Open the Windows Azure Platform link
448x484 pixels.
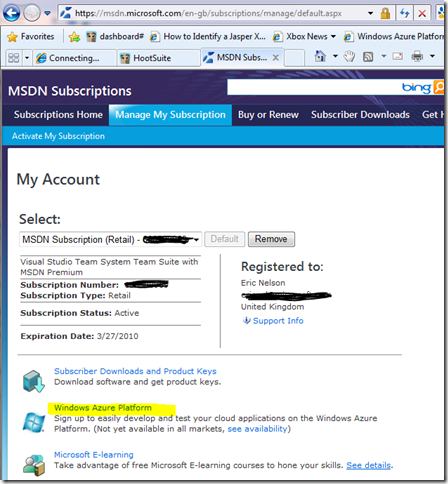click(103, 408)
